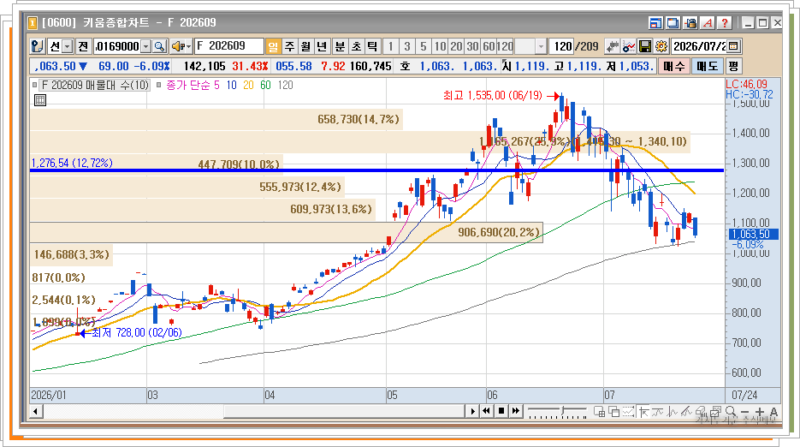Expand the speaker icon dropdown arrow
800x447 pixels.
[x=188, y=46]
